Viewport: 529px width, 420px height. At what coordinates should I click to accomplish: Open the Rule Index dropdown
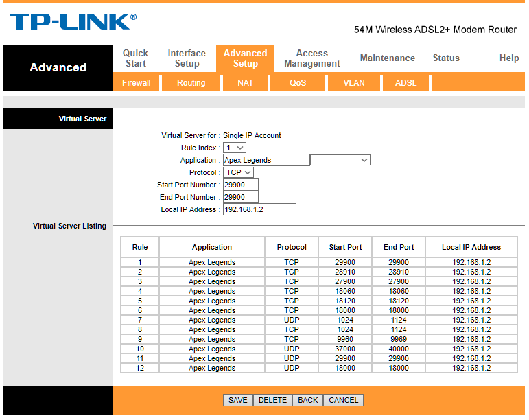234,148
